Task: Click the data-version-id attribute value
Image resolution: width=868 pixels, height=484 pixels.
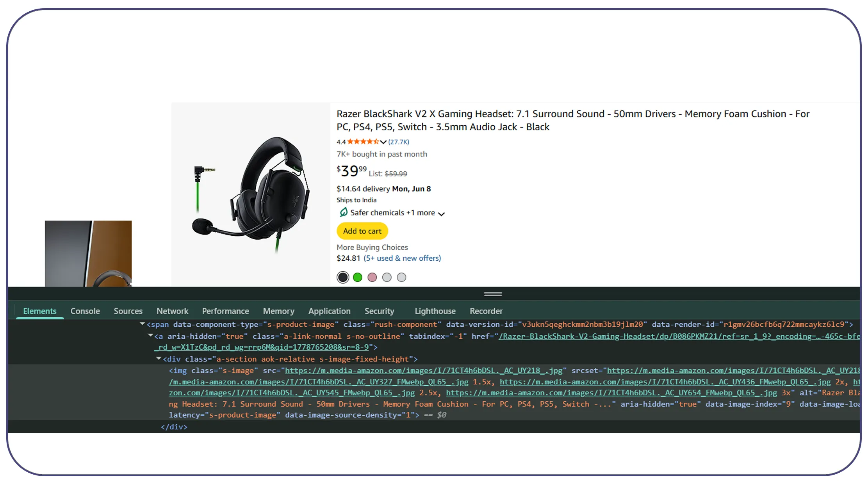Action: pos(582,324)
